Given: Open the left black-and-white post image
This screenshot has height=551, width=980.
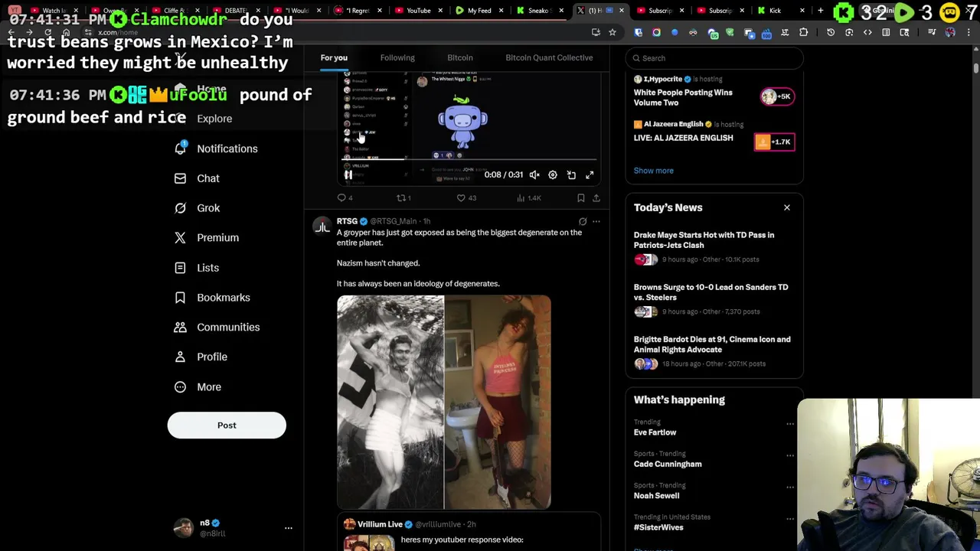Looking at the screenshot, I should pos(390,403).
